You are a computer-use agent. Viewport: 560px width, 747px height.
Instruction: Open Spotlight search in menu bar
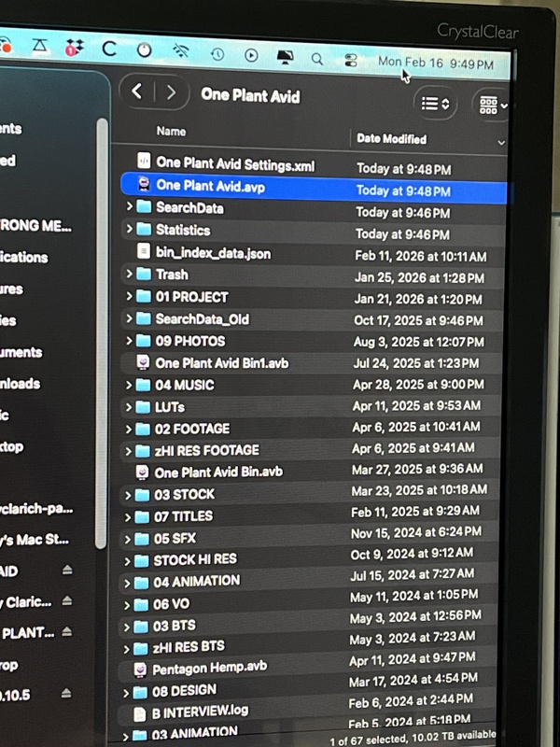[317, 58]
